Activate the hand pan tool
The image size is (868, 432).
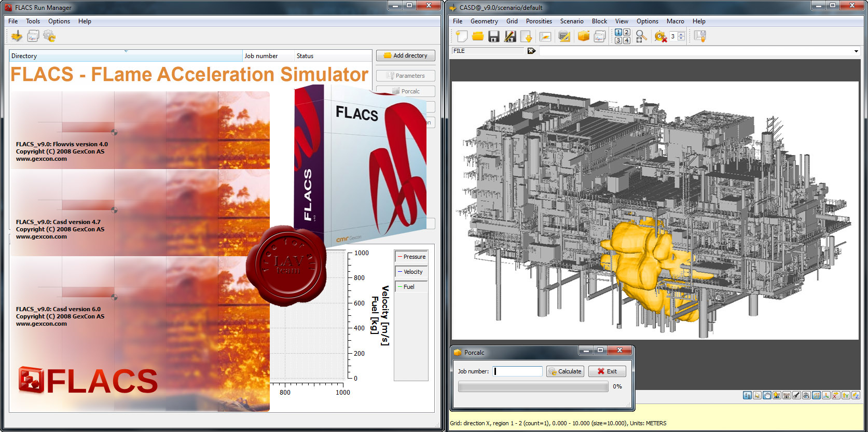(x=767, y=395)
